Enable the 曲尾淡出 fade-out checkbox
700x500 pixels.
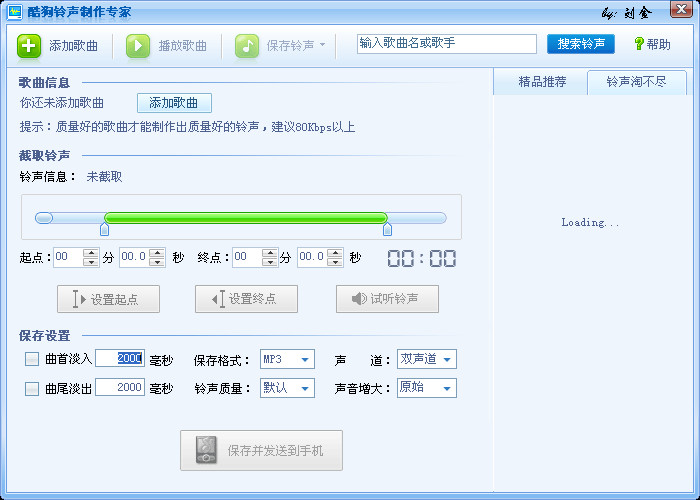point(32,389)
